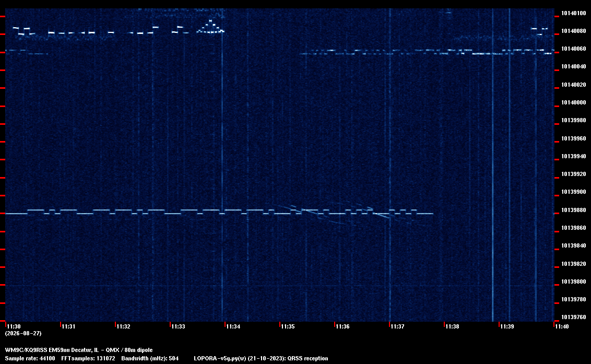The height and width of the screenshot is (364, 591).
Task: Select the 10139800 frequency label
Action: 574,282
